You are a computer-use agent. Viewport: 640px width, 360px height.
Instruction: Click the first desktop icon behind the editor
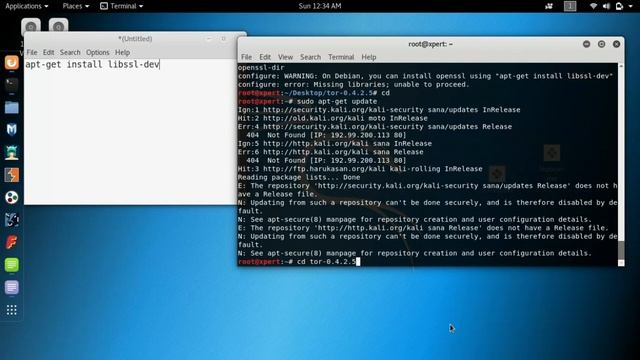click(x=31, y=26)
